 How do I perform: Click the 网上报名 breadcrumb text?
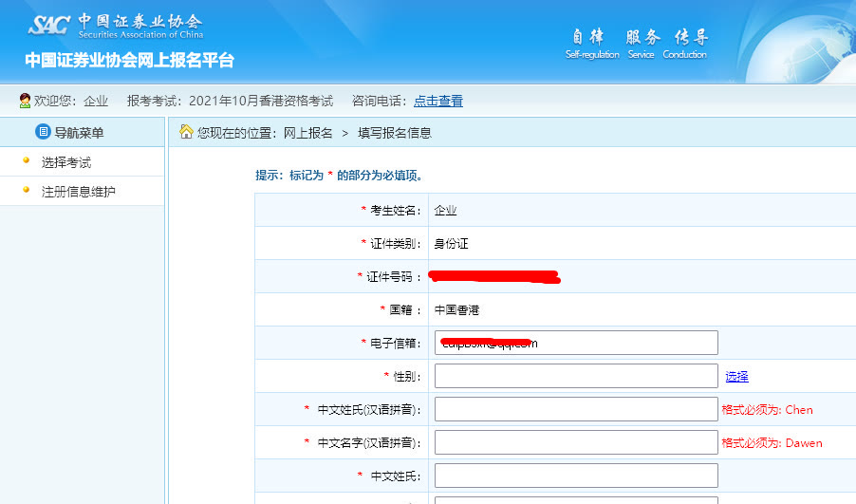point(307,133)
